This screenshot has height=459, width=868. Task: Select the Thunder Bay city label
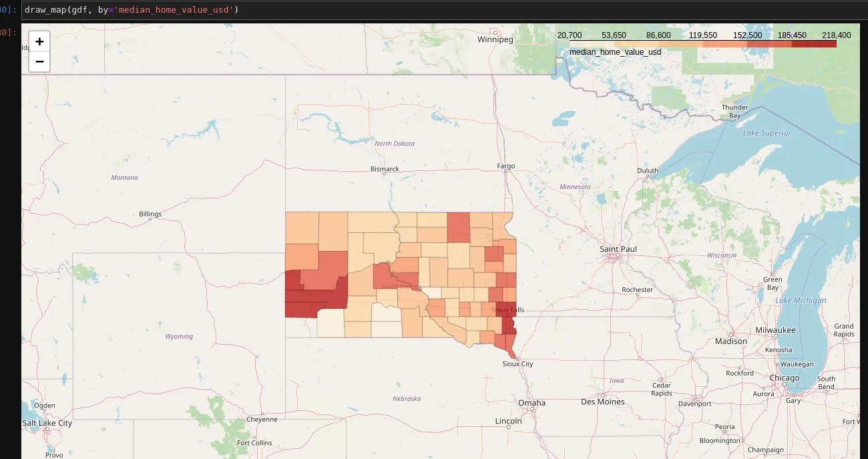click(x=734, y=111)
